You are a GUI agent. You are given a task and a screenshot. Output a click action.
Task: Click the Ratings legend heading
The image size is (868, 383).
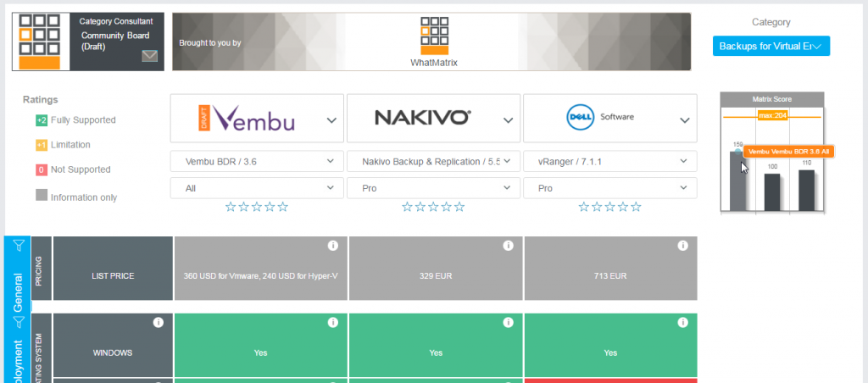pos(41,100)
